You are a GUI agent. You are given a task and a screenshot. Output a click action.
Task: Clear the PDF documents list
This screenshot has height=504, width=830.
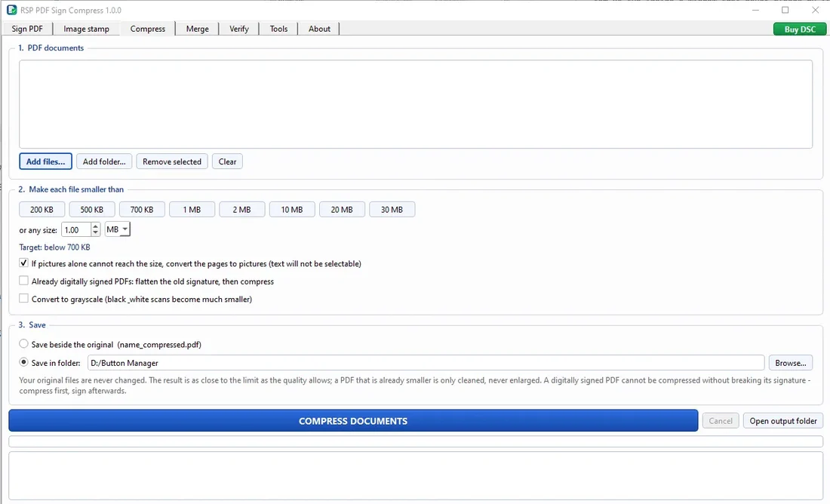coord(228,161)
